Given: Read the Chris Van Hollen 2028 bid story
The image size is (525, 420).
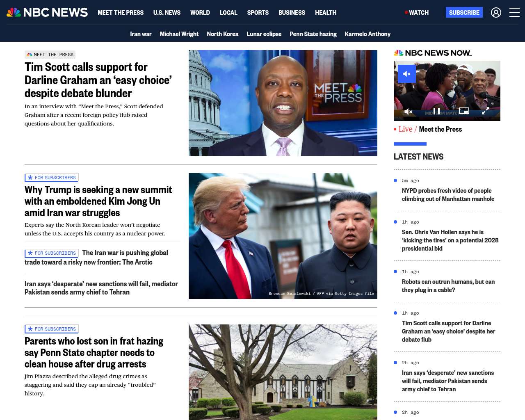Looking at the screenshot, I should pos(450,240).
